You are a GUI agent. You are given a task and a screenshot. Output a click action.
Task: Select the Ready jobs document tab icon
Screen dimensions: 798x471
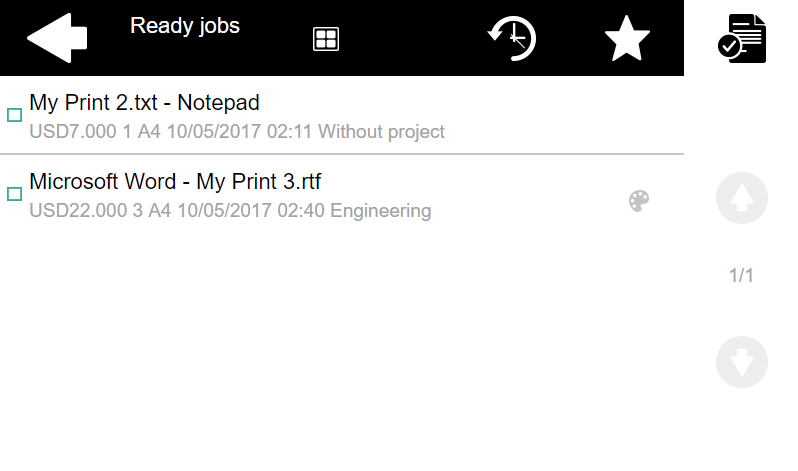742,38
